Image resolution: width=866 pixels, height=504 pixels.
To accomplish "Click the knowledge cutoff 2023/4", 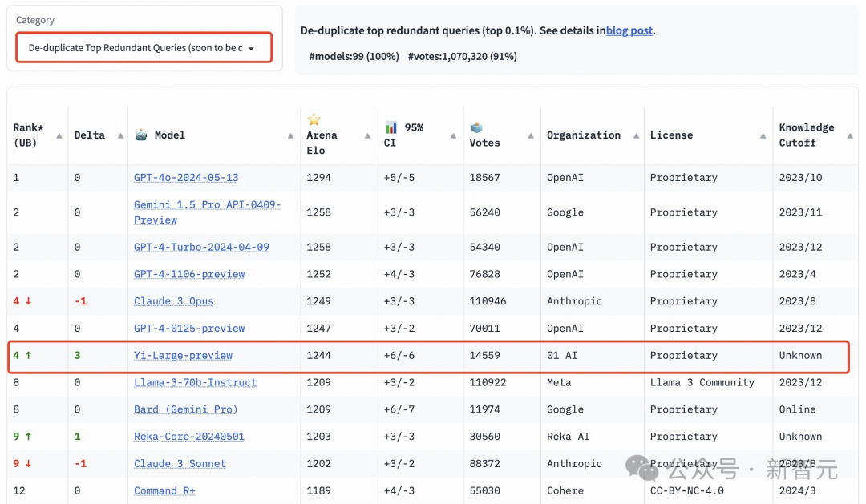I will click(x=798, y=274).
